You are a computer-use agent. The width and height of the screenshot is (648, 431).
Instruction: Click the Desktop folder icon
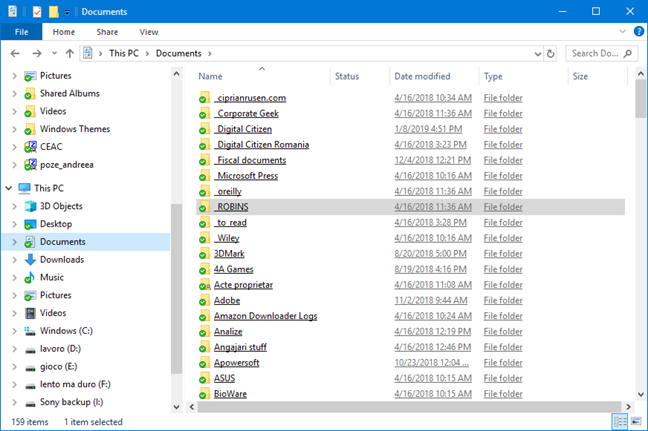click(x=30, y=224)
